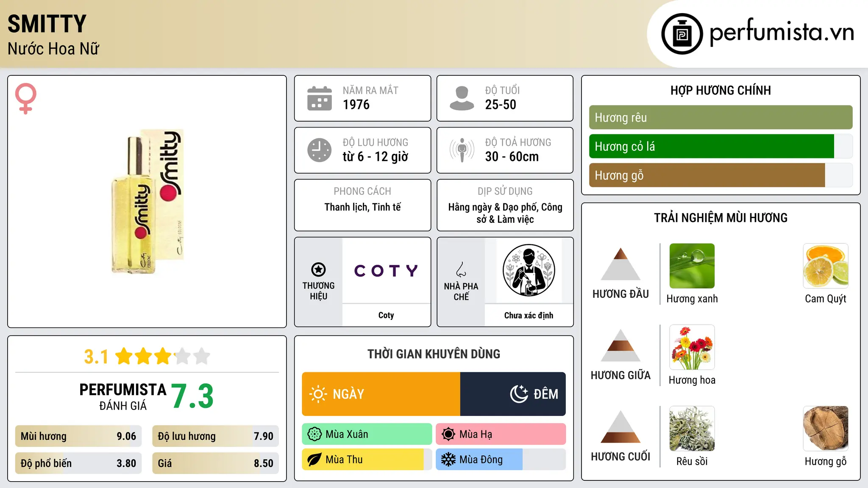Click the flower icon for Mùa Xuân
This screenshot has width=868, height=488.
314,434
